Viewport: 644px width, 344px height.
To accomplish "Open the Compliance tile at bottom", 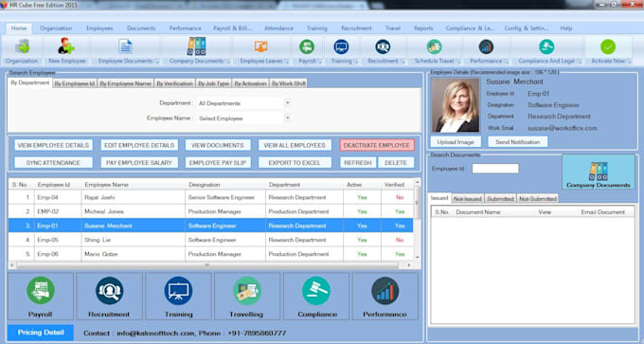I will pyautogui.click(x=316, y=297).
